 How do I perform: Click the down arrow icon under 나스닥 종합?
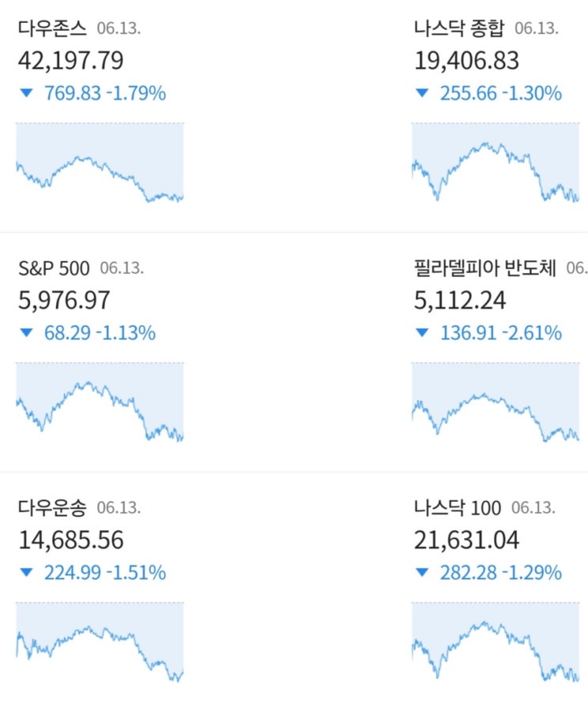[x=422, y=93]
